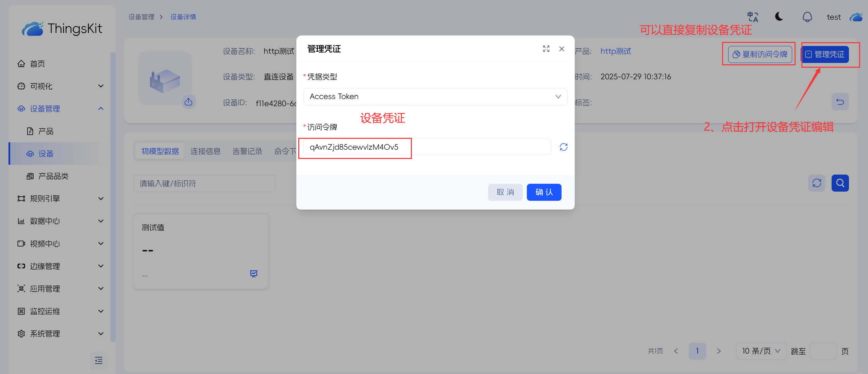Toggle dark mode moon icon
The image size is (868, 374).
pyautogui.click(x=779, y=17)
